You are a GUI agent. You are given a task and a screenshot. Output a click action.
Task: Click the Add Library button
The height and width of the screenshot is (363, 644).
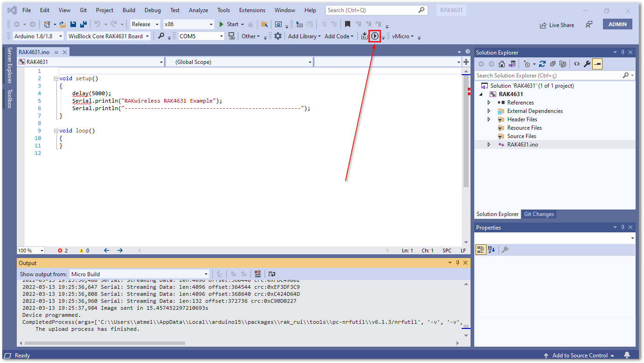304,36
